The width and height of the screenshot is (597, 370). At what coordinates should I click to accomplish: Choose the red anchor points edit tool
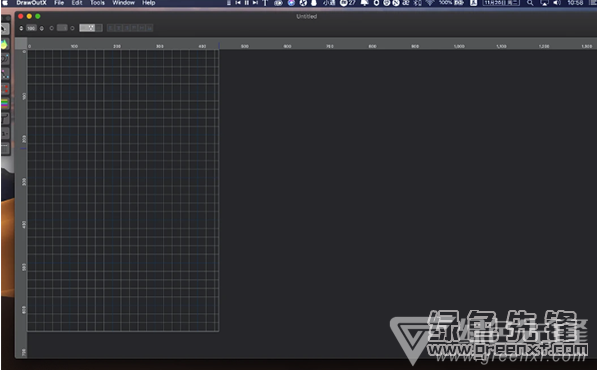[x=5, y=89]
